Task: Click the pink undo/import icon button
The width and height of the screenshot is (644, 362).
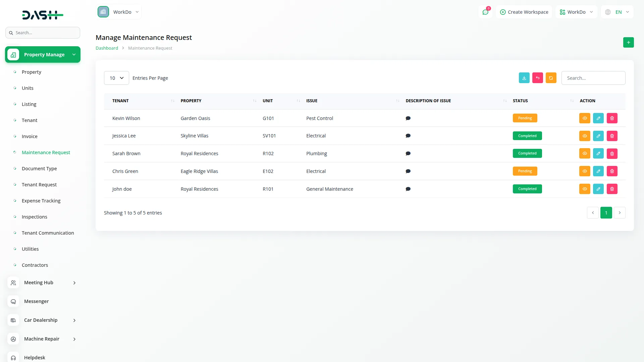Action: (x=537, y=78)
